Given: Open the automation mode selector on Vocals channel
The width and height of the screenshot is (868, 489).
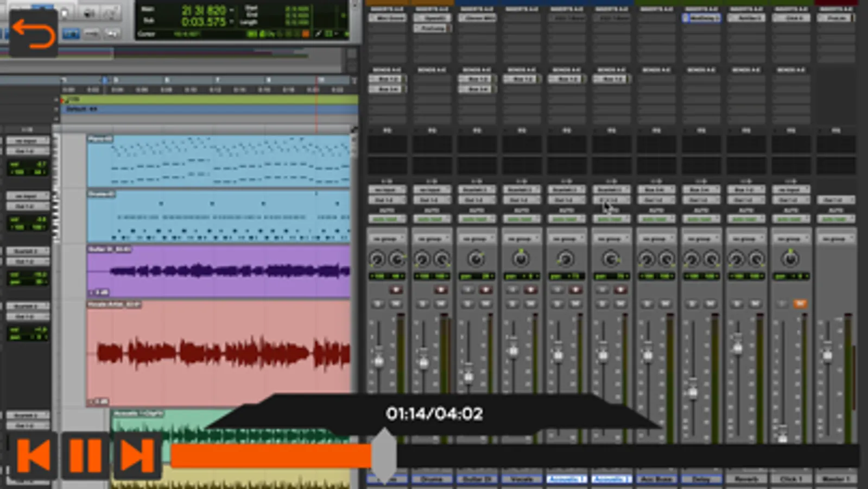Looking at the screenshot, I should 521,219.
